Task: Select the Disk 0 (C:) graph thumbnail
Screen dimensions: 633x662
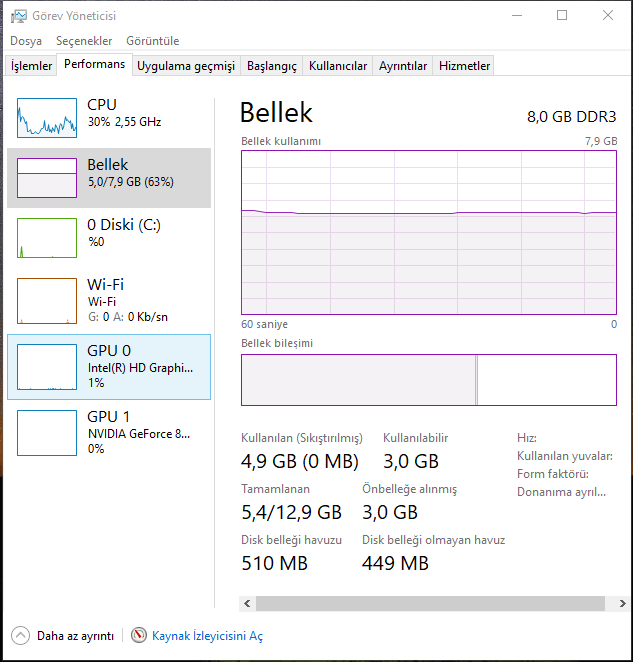Action: [47, 238]
